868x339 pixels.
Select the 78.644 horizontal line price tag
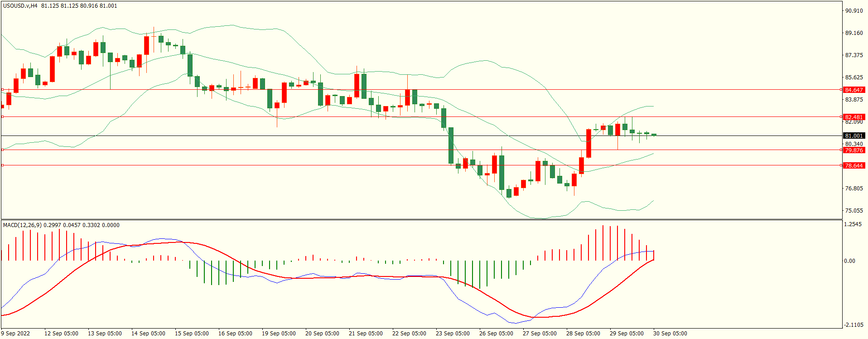854,165
